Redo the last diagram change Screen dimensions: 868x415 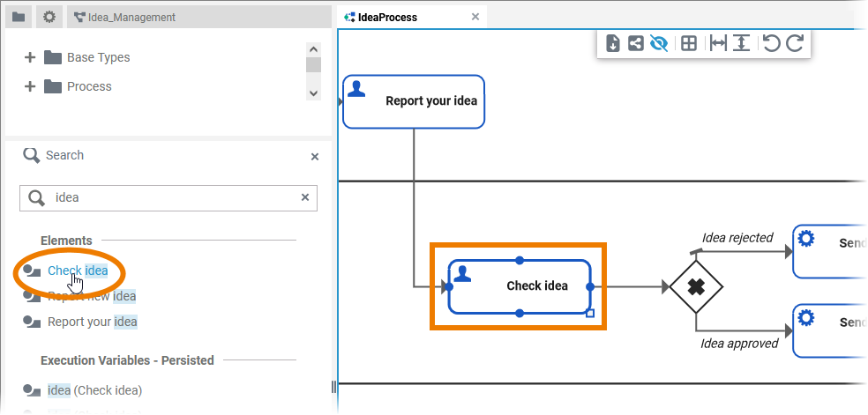(x=795, y=43)
